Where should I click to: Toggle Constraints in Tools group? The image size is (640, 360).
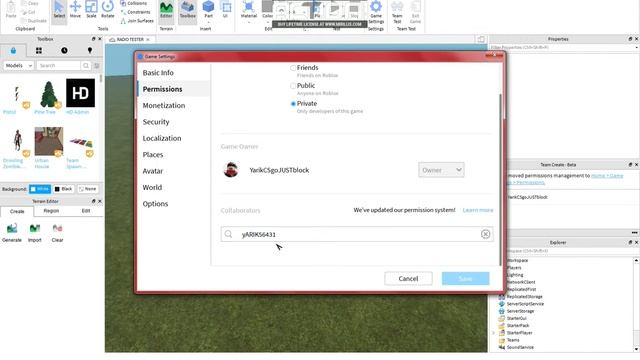click(135, 12)
